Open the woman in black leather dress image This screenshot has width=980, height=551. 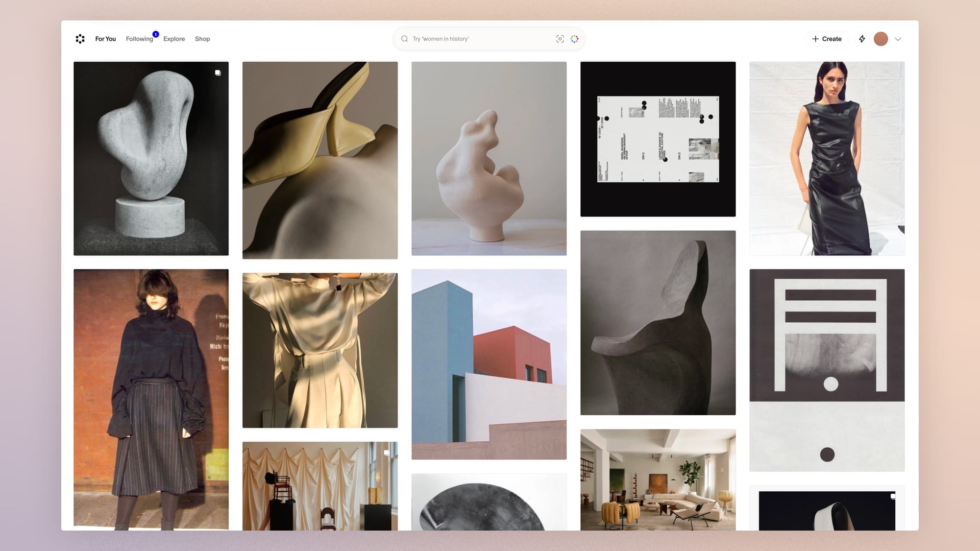click(x=827, y=158)
